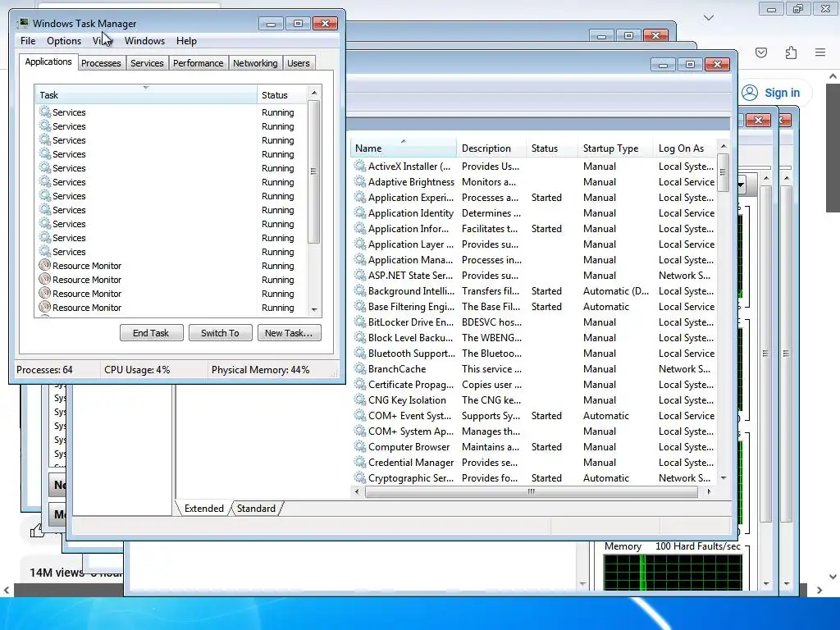Select Computer Browser service icon
This screenshot has height=630, width=840.
(x=360, y=446)
